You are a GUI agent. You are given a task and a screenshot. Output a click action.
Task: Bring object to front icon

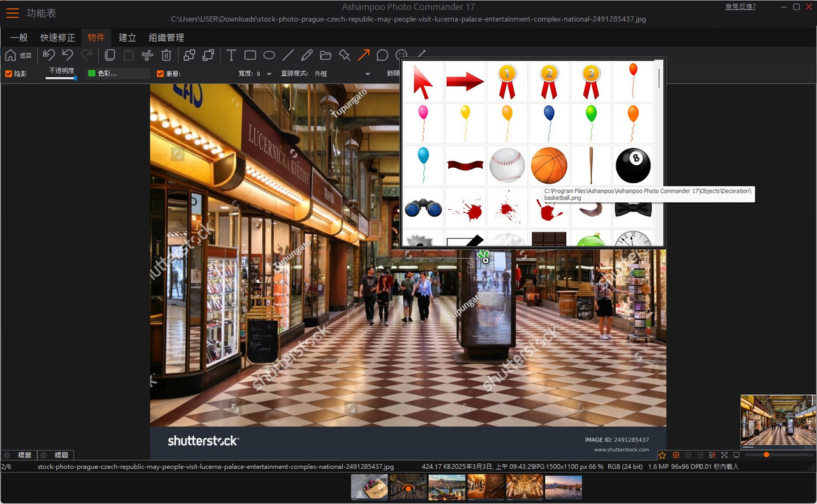point(190,56)
